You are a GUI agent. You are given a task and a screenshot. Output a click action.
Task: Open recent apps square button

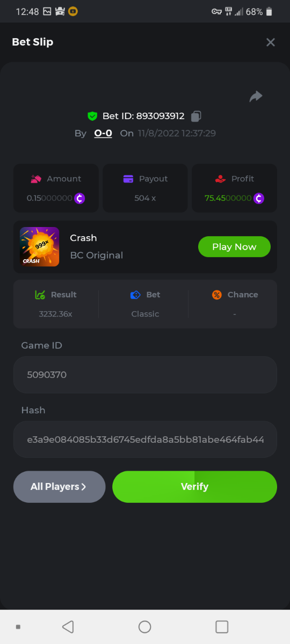click(222, 626)
